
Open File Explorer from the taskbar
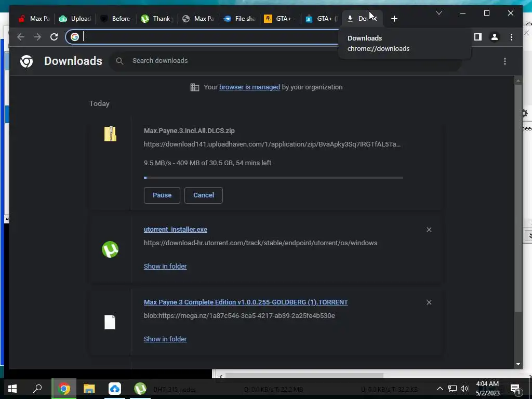click(89, 389)
